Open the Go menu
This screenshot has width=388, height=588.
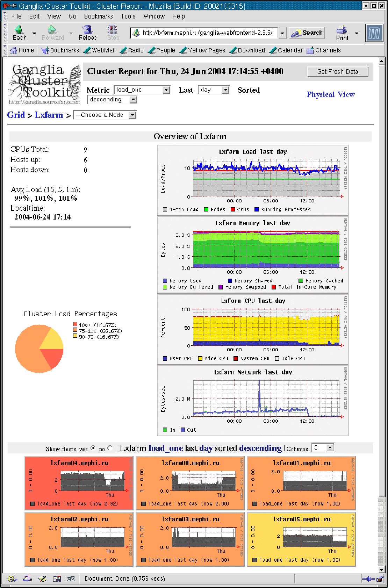tap(72, 16)
